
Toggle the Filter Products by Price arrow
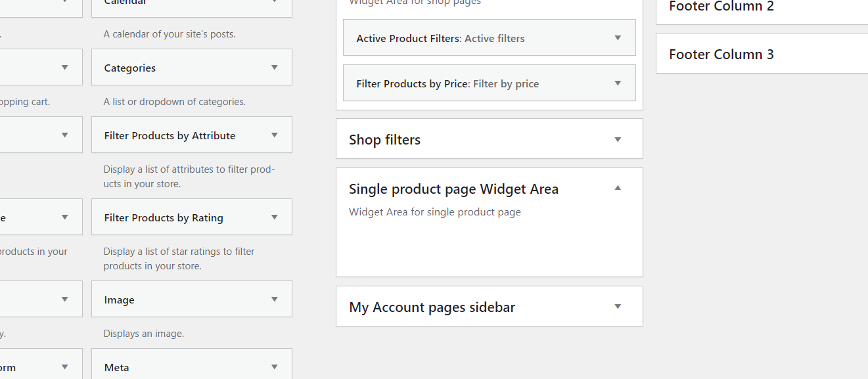618,83
